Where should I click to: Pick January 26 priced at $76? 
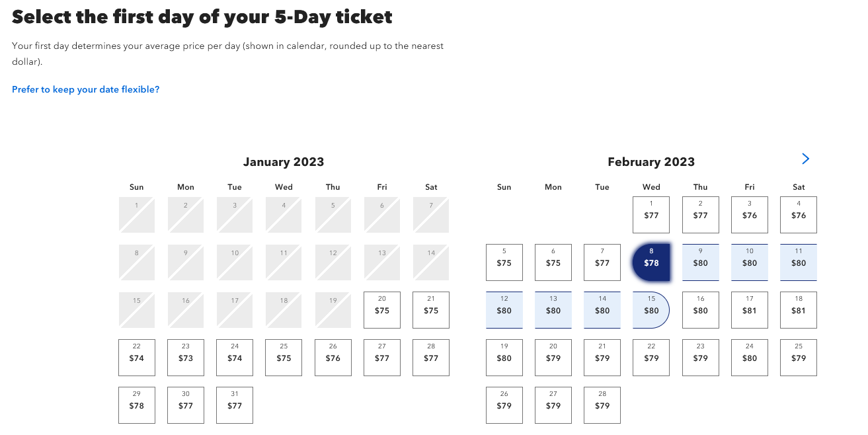pyautogui.click(x=333, y=358)
